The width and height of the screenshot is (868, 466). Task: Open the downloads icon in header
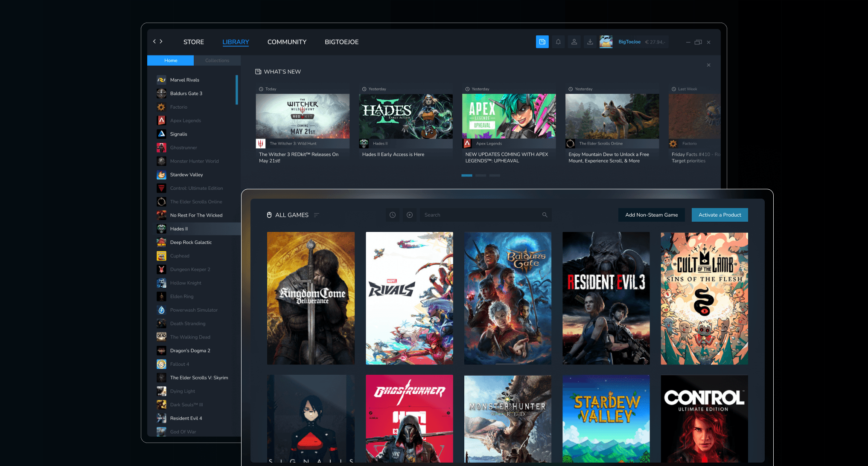click(x=590, y=42)
